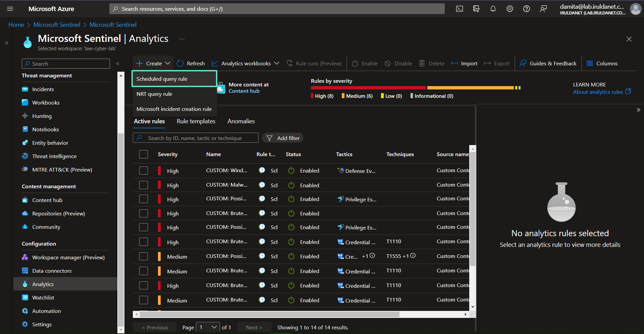This screenshot has width=644, height=334.
Task: Expand the Analytics workbooks dropdown
Action: point(246,63)
